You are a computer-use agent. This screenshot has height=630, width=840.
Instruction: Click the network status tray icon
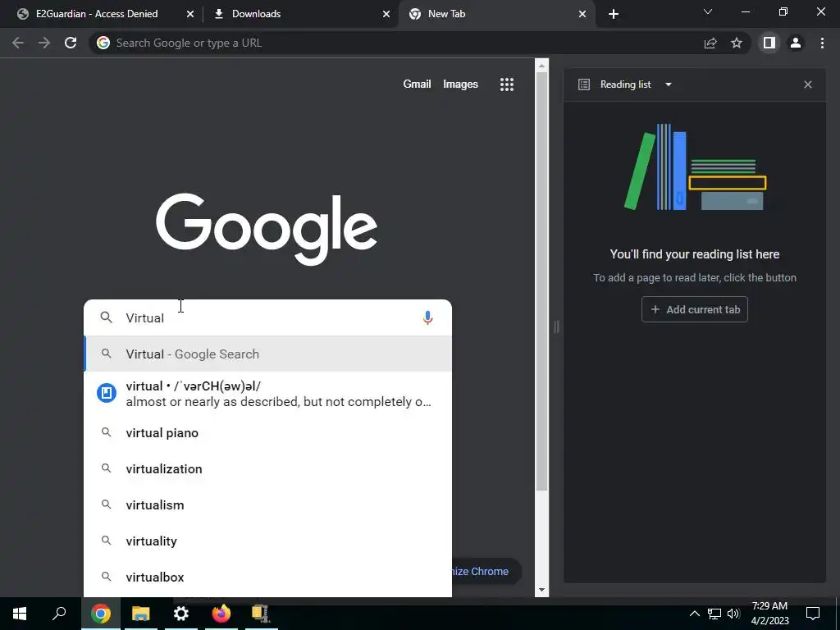[714, 614]
